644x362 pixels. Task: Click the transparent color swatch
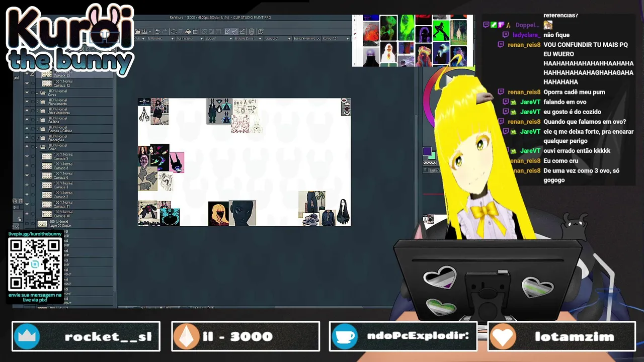click(x=430, y=163)
